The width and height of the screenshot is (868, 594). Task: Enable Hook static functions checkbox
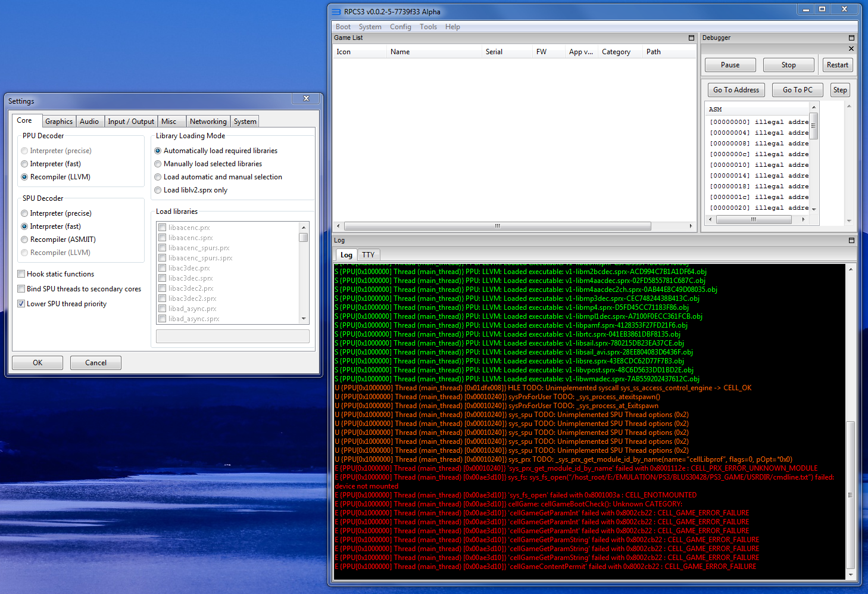tap(21, 274)
